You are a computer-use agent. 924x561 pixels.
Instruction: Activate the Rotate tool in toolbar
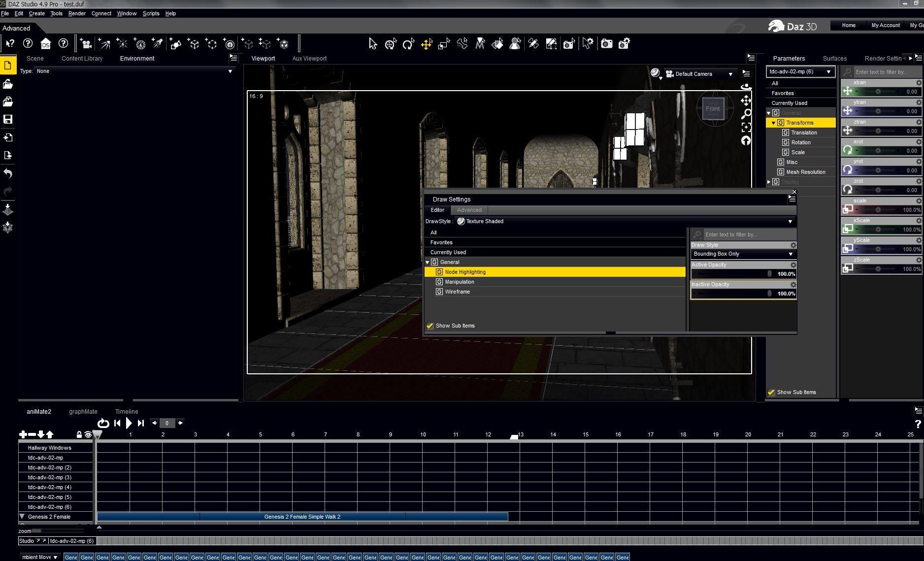click(x=408, y=44)
